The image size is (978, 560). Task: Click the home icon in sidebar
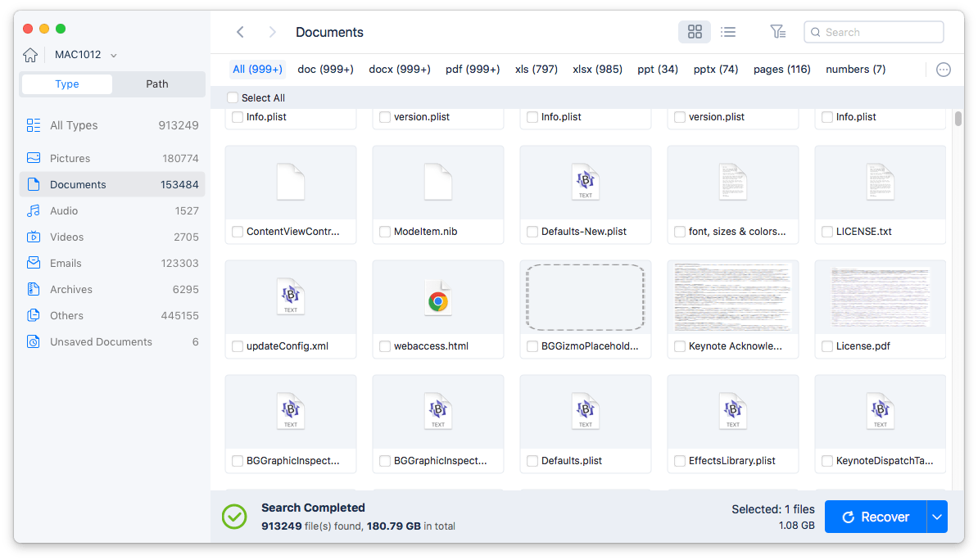[x=30, y=55]
